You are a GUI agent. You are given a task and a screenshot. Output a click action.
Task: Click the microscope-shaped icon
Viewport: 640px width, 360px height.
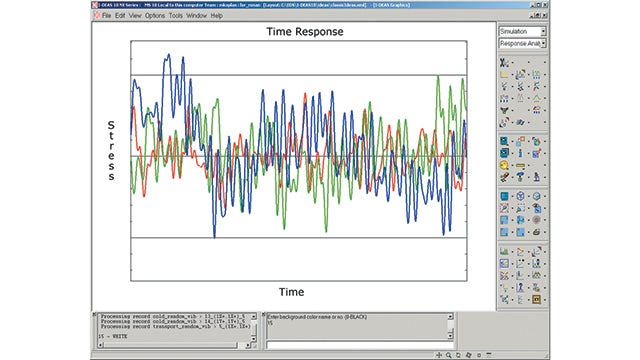click(536, 177)
